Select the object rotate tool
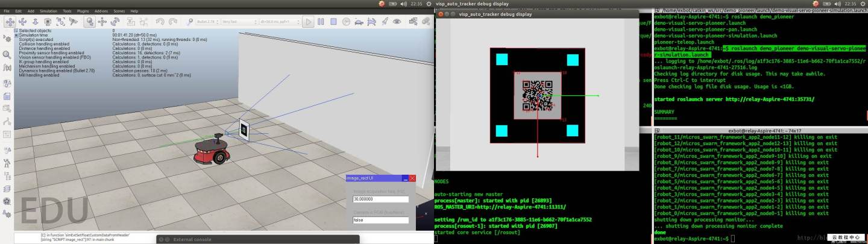 (115, 22)
